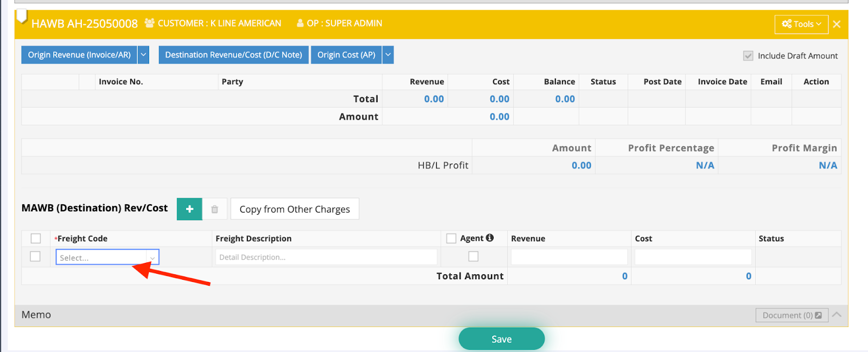This screenshot has width=868, height=352.
Task: Click Destination Revenue/Cost (D/C Note) button
Action: [234, 55]
